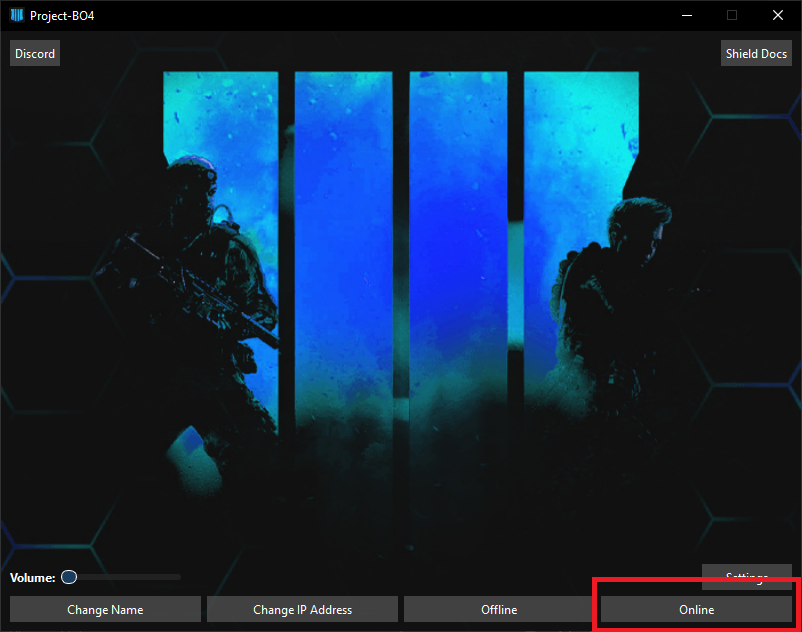Screen dimensions: 802x632
Task: Click the Project-BO4 app icon in title bar
Action: 16,15
